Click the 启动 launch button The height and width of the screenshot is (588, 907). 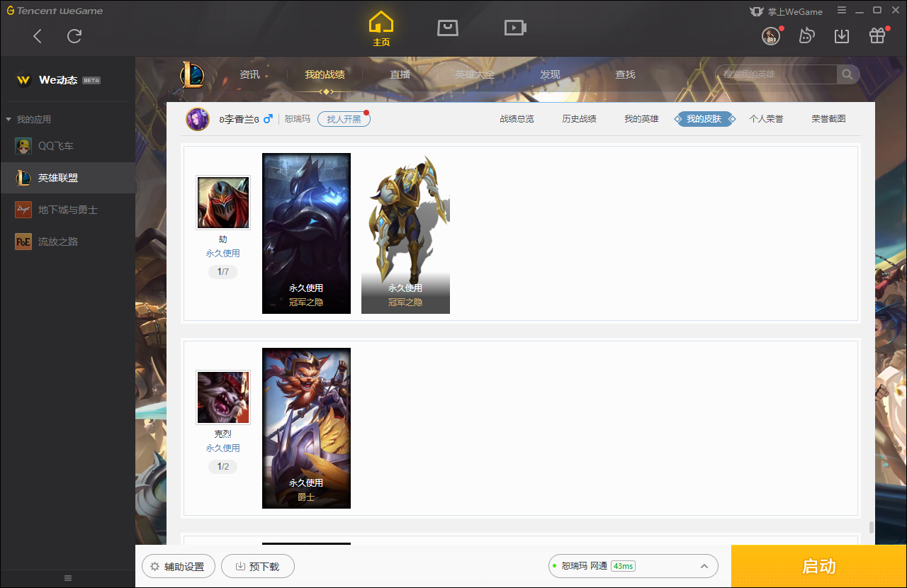click(819, 566)
